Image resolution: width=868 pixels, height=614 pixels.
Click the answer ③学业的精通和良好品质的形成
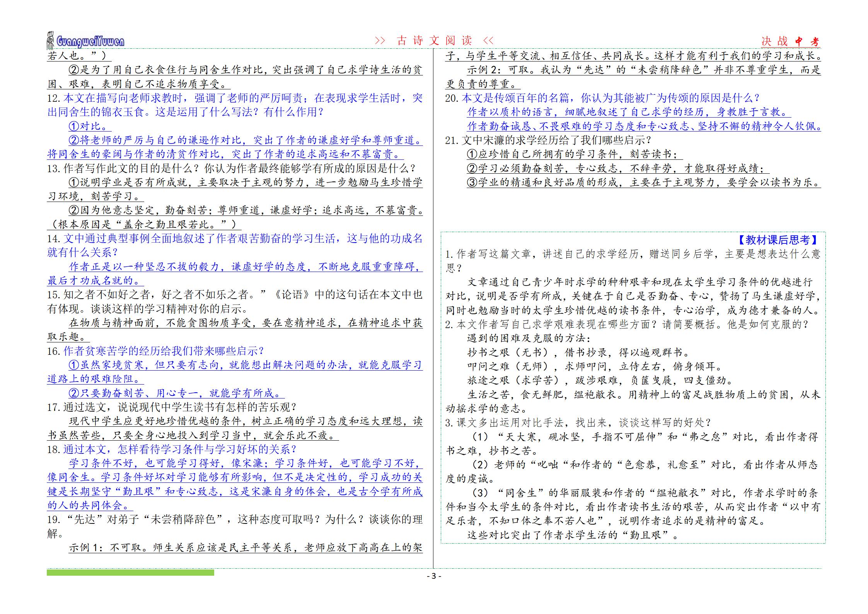644,182
